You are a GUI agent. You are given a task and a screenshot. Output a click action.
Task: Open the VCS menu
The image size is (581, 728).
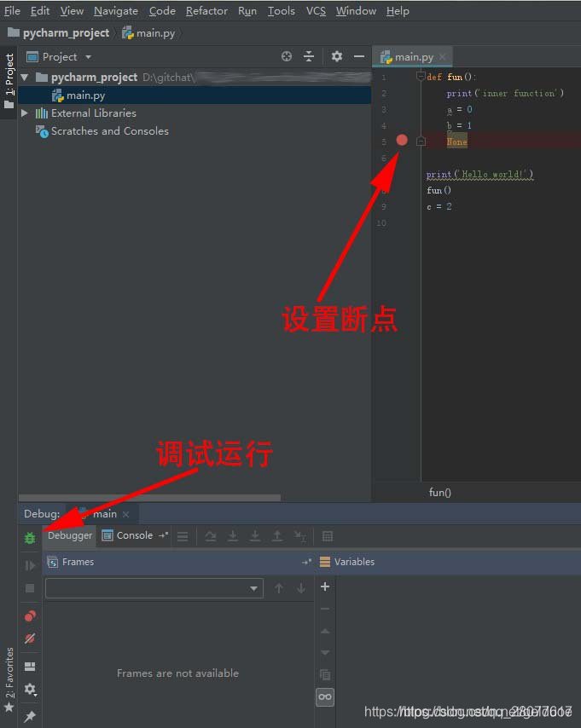[316, 11]
